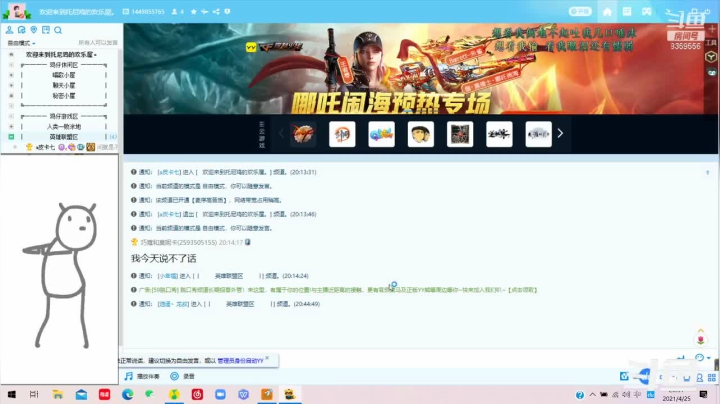Click user link [a皮卡七] in first notice
The image size is (720, 404).
pos(169,172)
